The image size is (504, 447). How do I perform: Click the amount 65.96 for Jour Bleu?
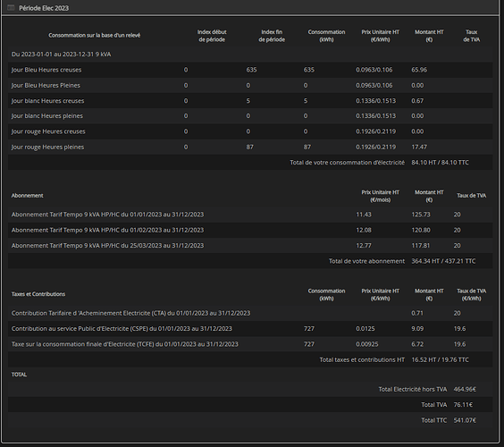(x=419, y=70)
